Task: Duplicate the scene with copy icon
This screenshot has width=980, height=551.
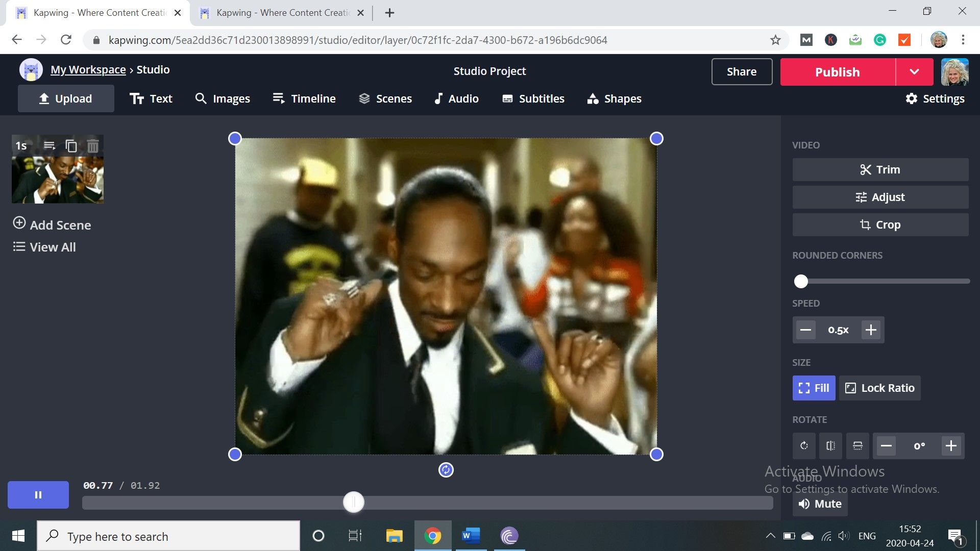Action: coord(71,146)
